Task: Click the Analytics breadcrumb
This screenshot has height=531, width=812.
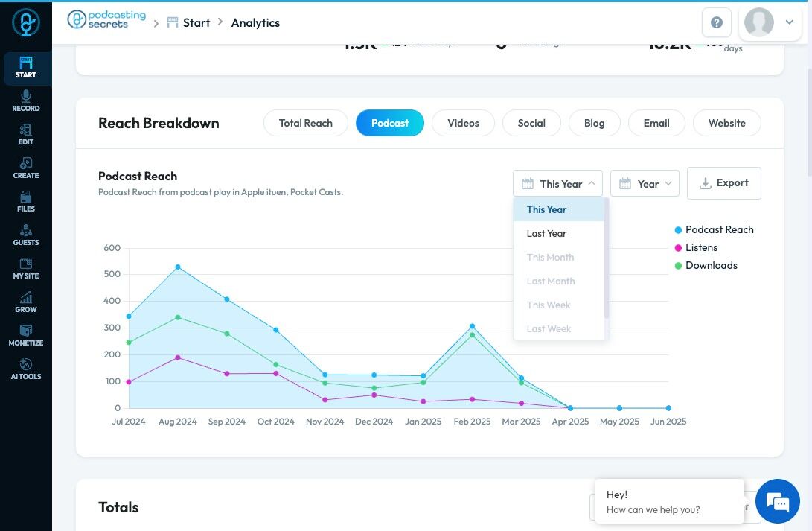Action: [255, 22]
